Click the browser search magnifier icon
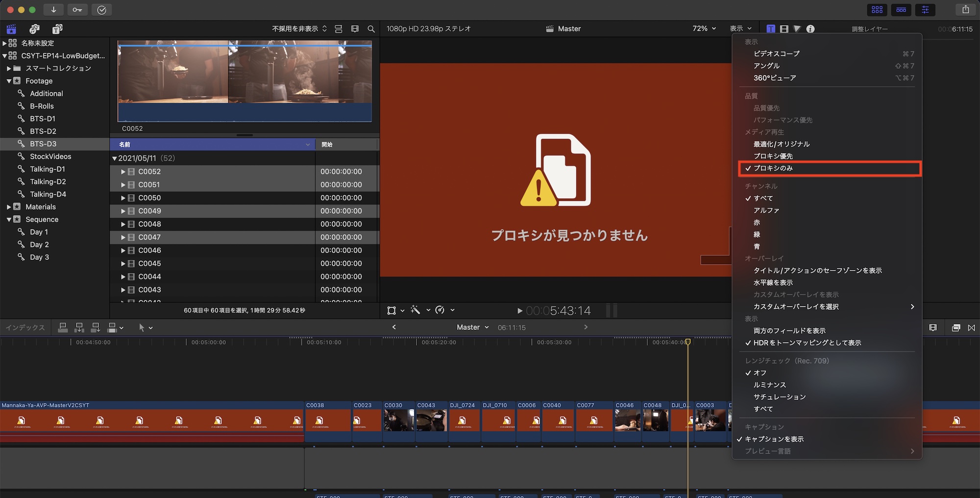The height and width of the screenshot is (498, 980). click(371, 29)
